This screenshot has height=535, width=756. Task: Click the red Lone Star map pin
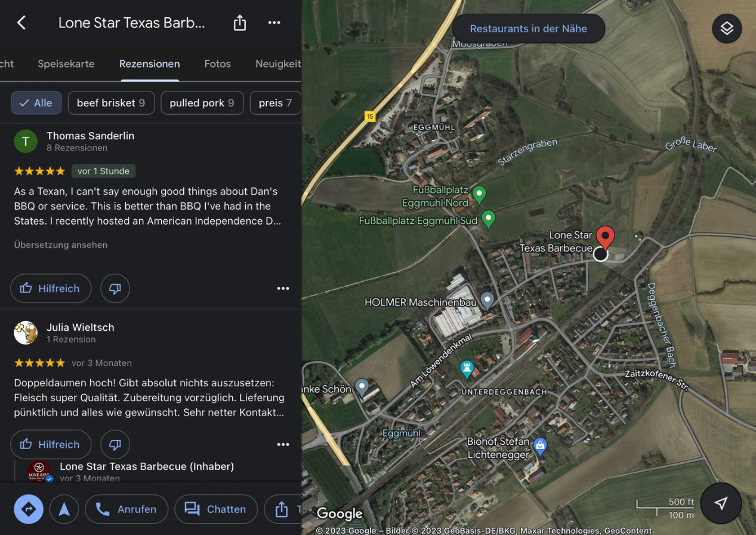[x=605, y=237]
